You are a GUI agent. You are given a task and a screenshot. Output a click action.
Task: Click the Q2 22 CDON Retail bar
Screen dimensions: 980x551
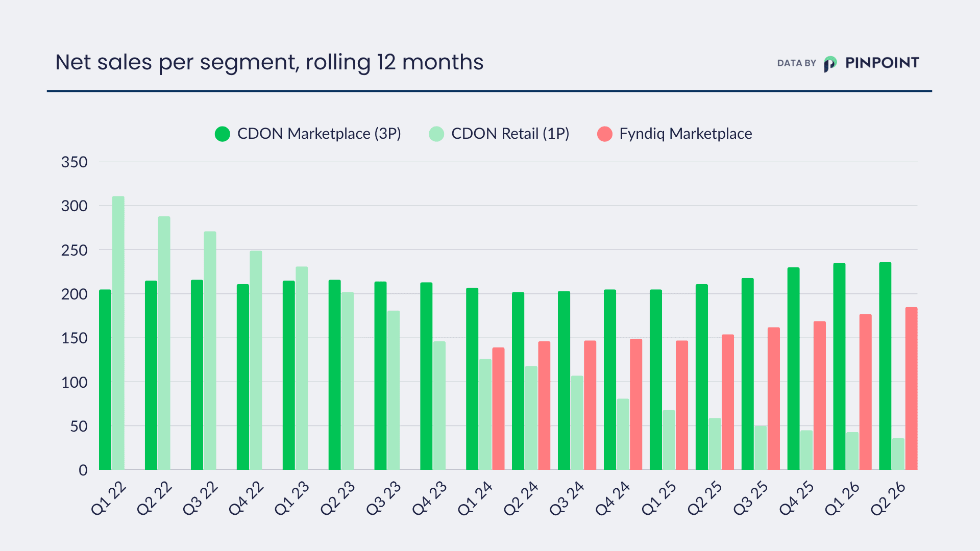pos(164,343)
